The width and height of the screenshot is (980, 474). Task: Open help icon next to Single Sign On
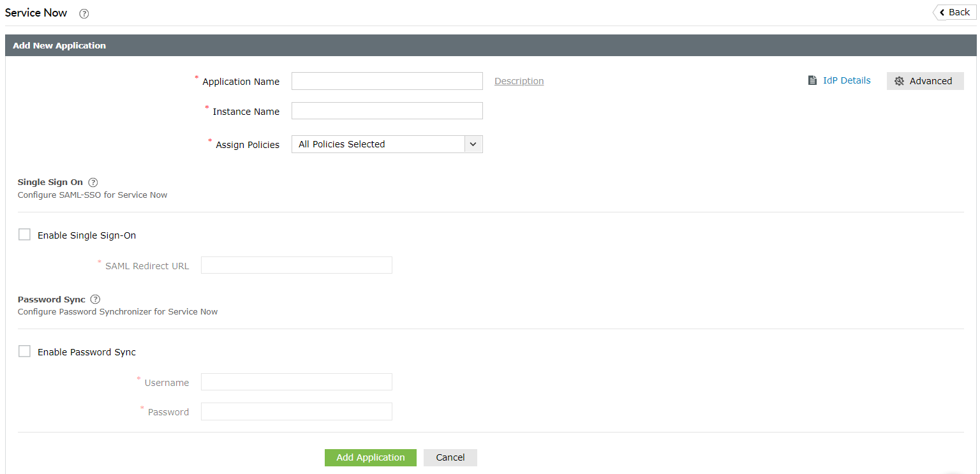(93, 182)
